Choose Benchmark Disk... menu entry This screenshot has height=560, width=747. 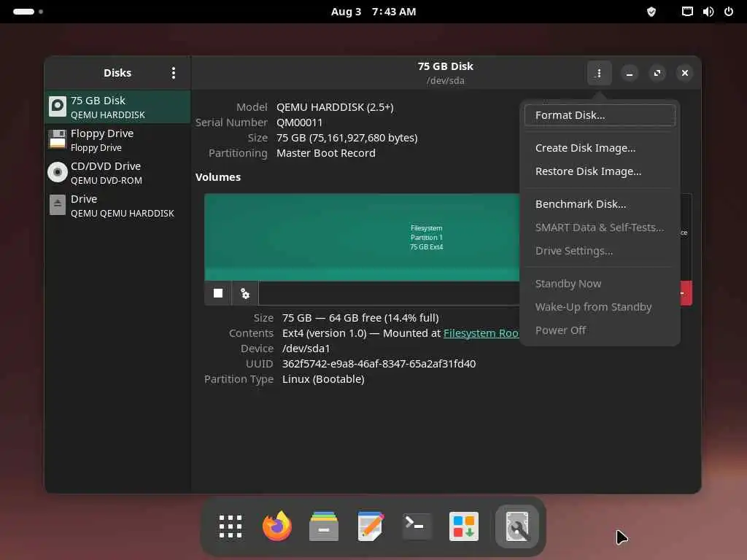click(600, 204)
